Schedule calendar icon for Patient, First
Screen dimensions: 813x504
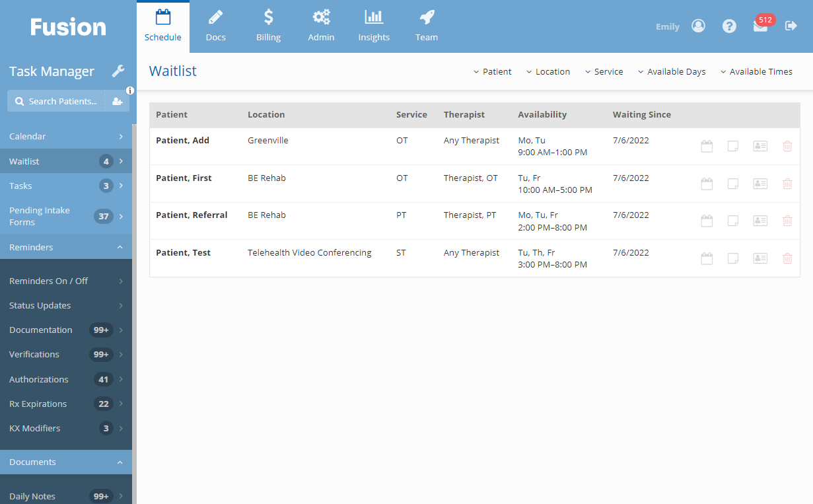click(707, 184)
